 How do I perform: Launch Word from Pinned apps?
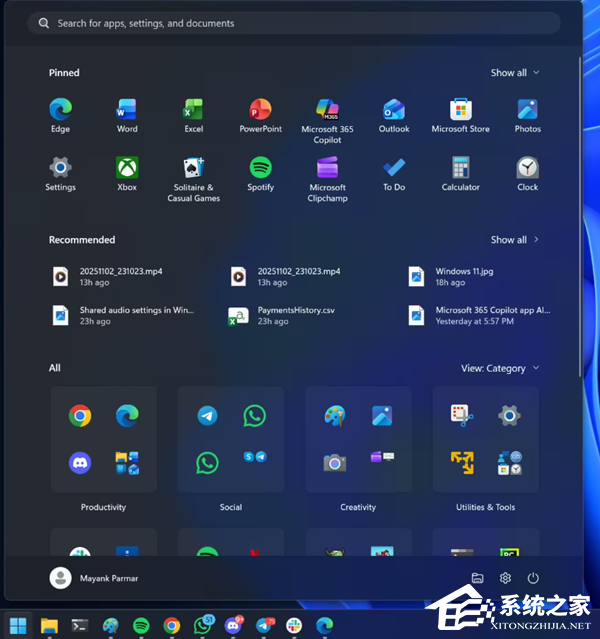click(127, 116)
